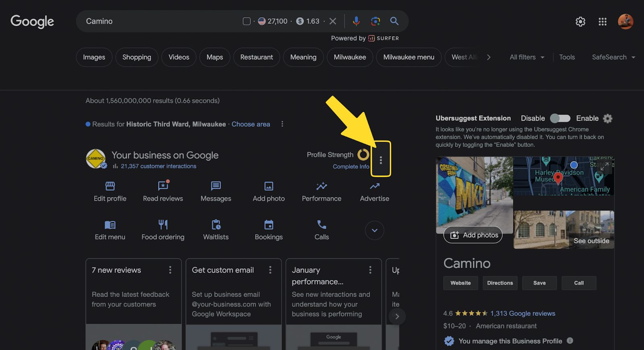The image size is (644, 350).
Task: Switch to Videos results
Action: pos(179,57)
